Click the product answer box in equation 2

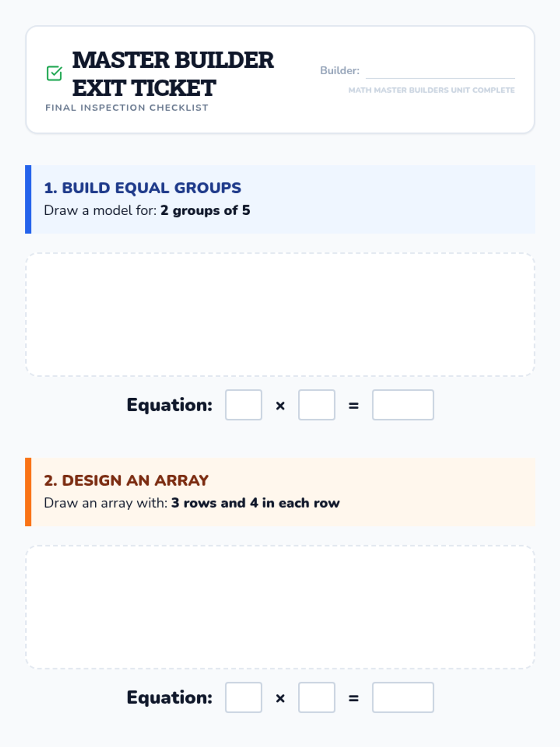403,698
